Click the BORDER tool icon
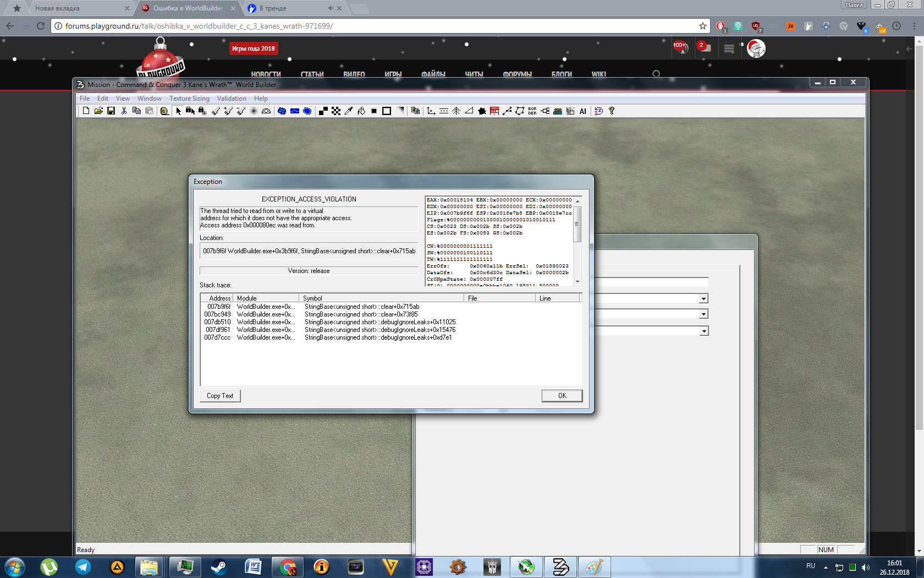This screenshot has height=578, width=924. (x=532, y=111)
